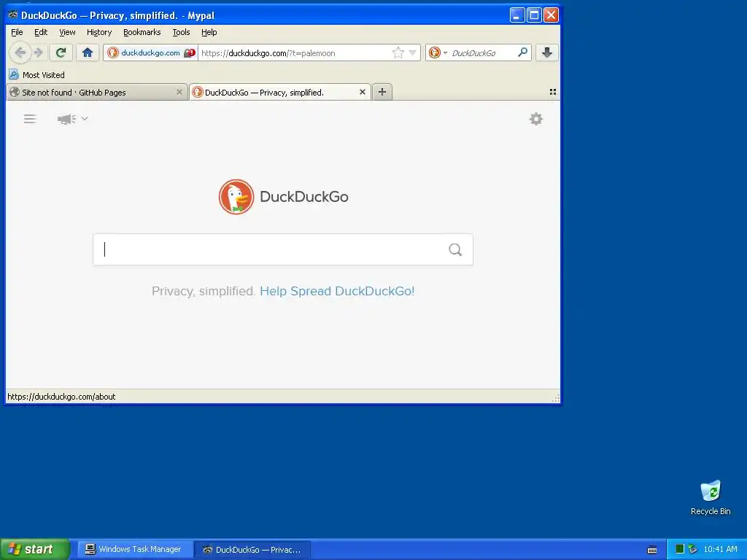Image resolution: width=747 pixels, height=560 pixels.
Task: Click the toolbar search magnifier icon
Action: (x=522, y=52)
